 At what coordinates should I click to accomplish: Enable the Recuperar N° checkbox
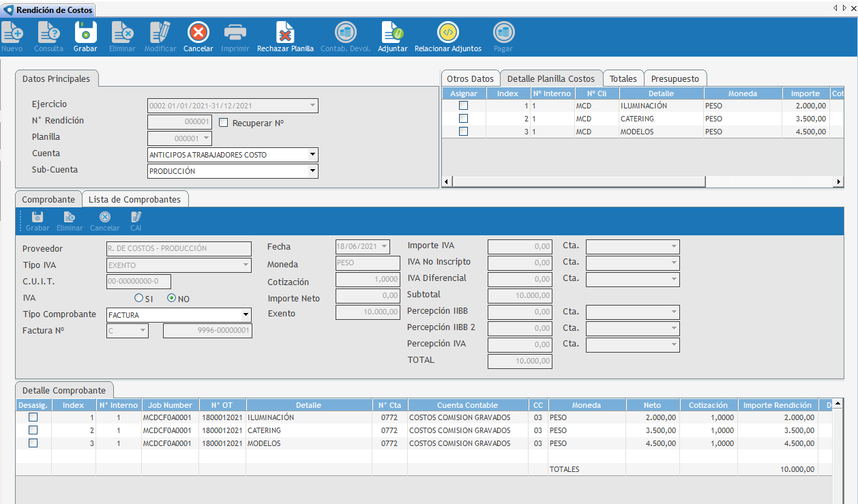coord(224,123)
